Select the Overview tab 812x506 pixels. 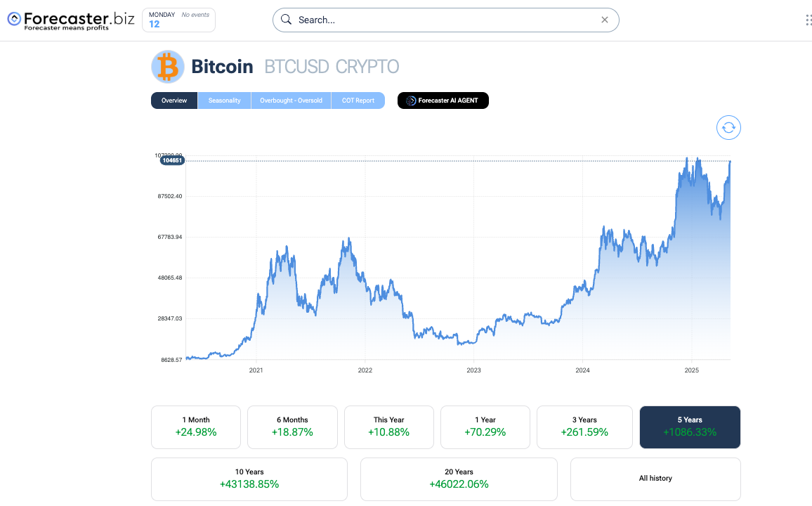pos(174,100)
